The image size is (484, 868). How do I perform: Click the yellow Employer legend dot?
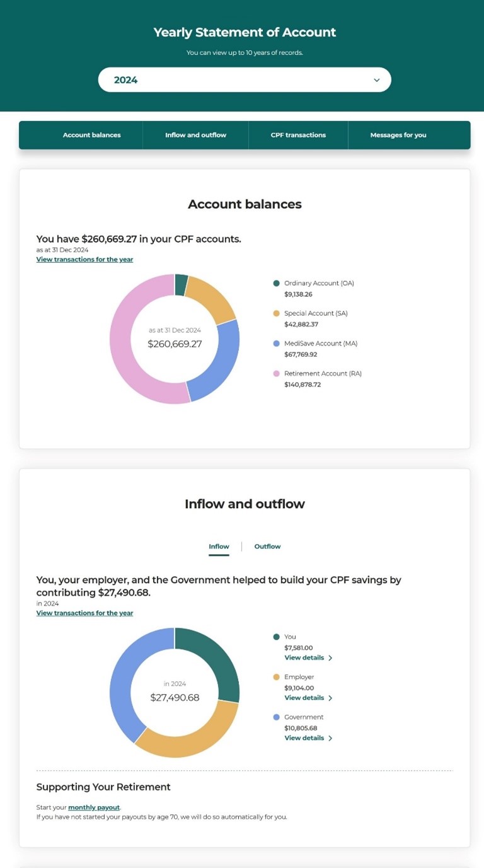(275, 677)
